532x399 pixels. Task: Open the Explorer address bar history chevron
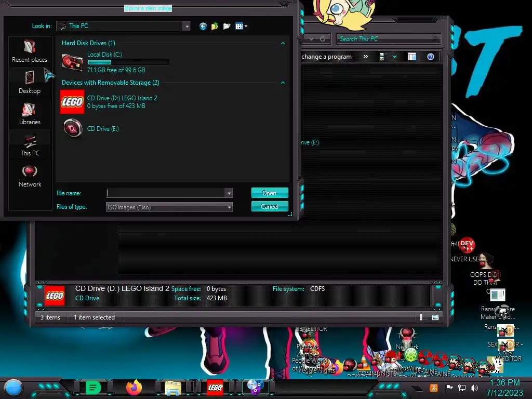point(311,39)
